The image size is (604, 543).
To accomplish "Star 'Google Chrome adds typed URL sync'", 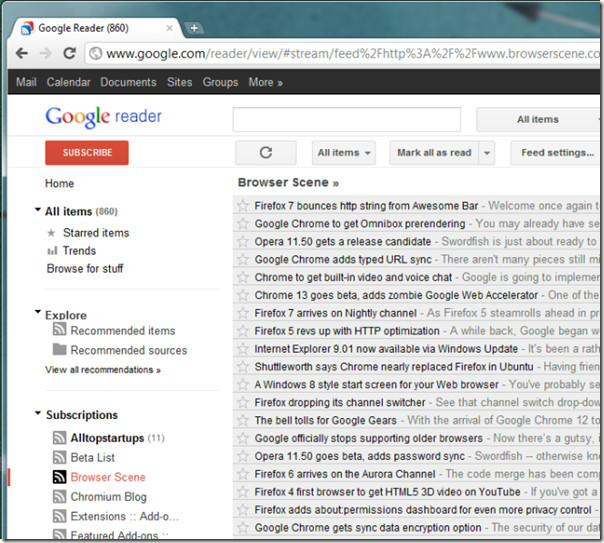I will point(243,259).
